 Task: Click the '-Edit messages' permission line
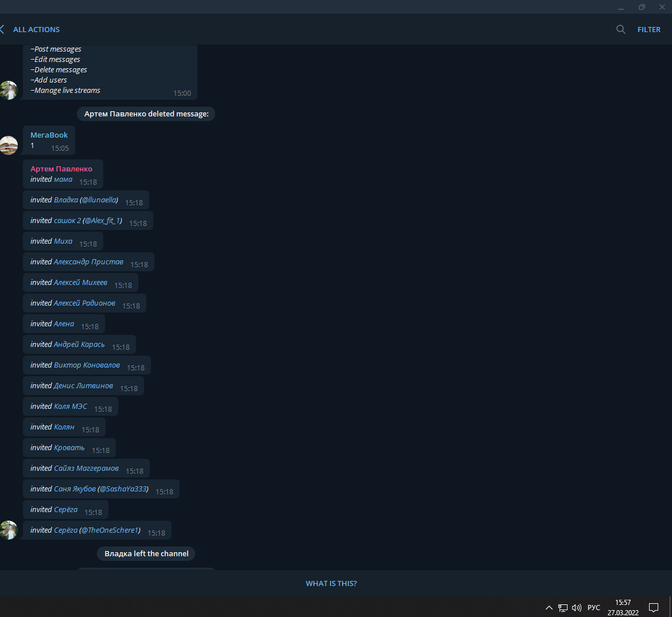point(55,60)
